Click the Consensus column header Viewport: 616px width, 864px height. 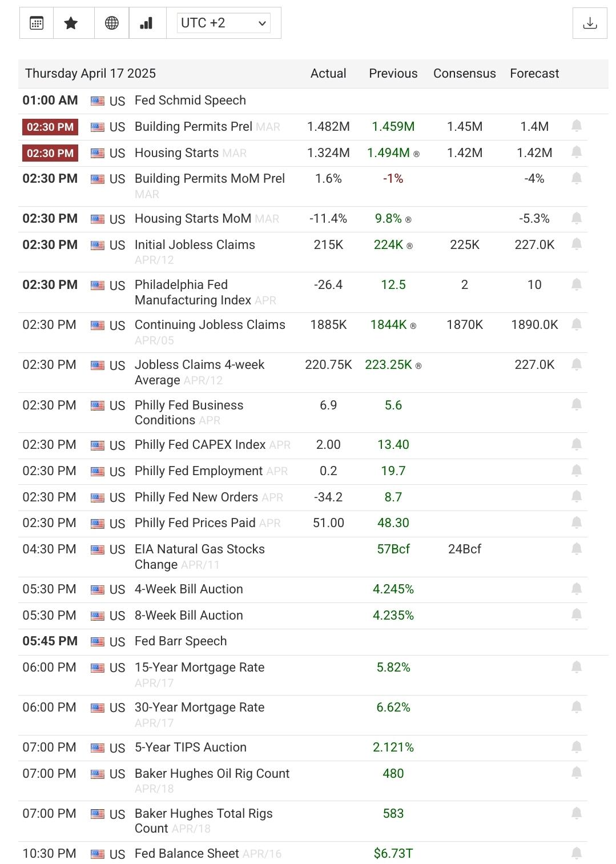(464, 74)
